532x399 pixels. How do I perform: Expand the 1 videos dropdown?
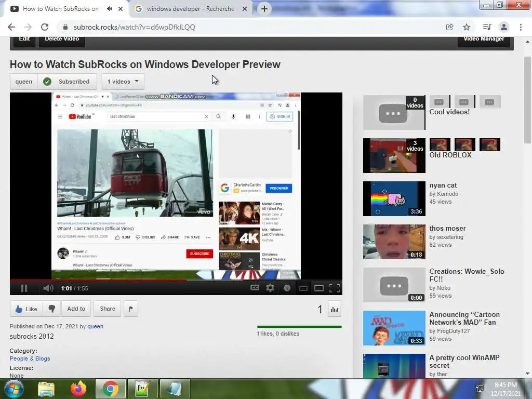123,82
